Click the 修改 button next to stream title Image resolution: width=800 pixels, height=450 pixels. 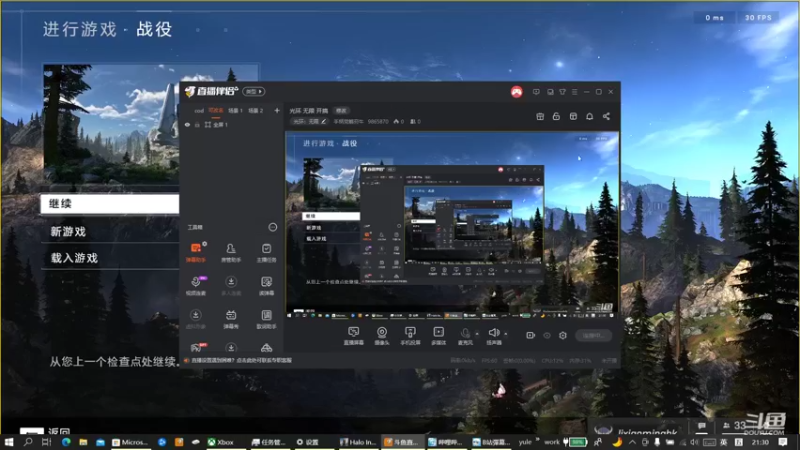pyautogui.click(x=341, y=111)
